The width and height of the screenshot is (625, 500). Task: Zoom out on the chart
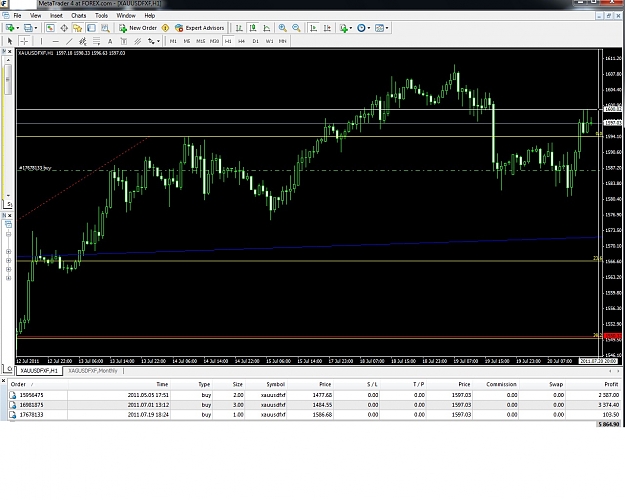tap(296, 28)
